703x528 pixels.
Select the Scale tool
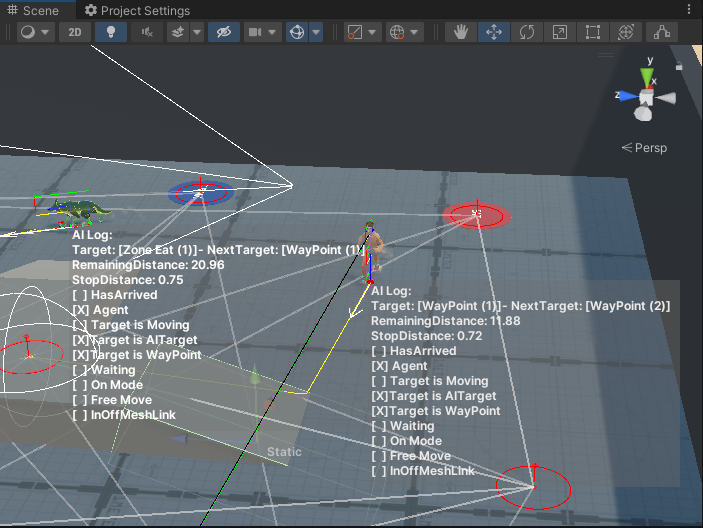pyautogui.click(x=559, y=32)
